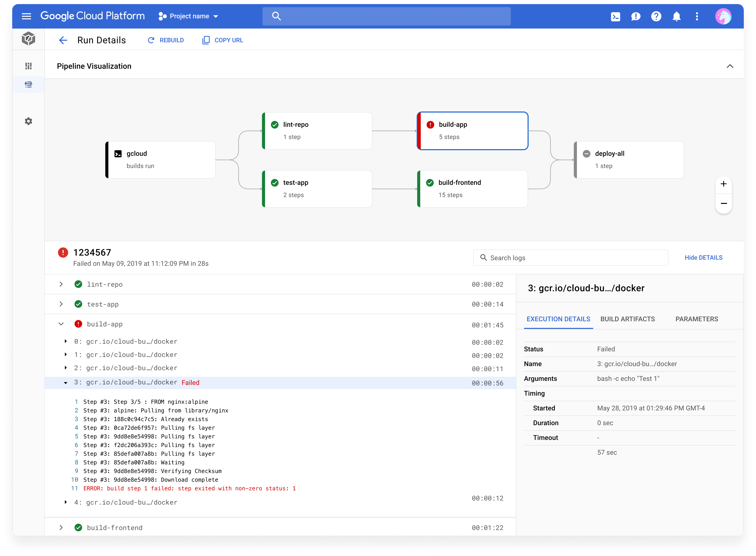This screenshot has height=556, width=756.
Task: Open dashboard icon in left sidebar
Action: click(x=28, y=66)
